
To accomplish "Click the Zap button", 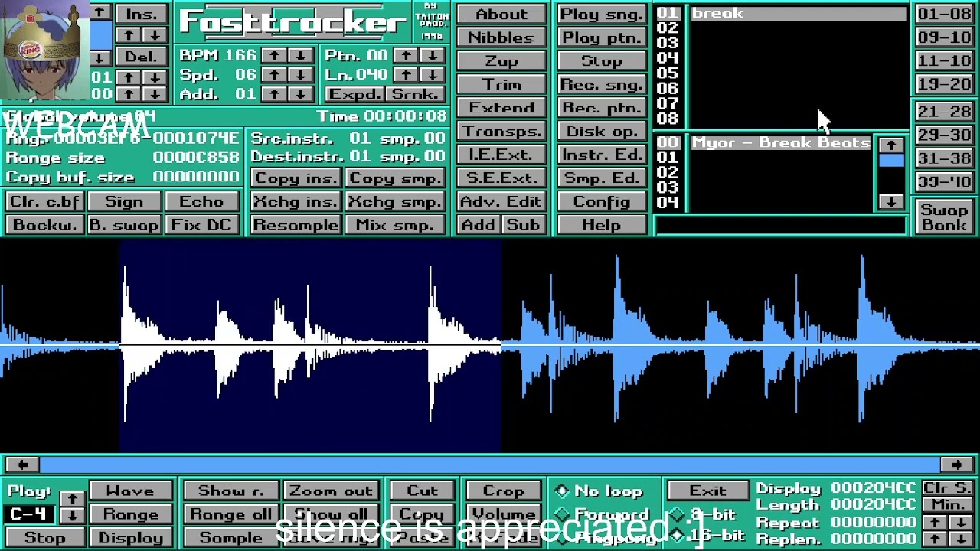I will coord(501,61).
